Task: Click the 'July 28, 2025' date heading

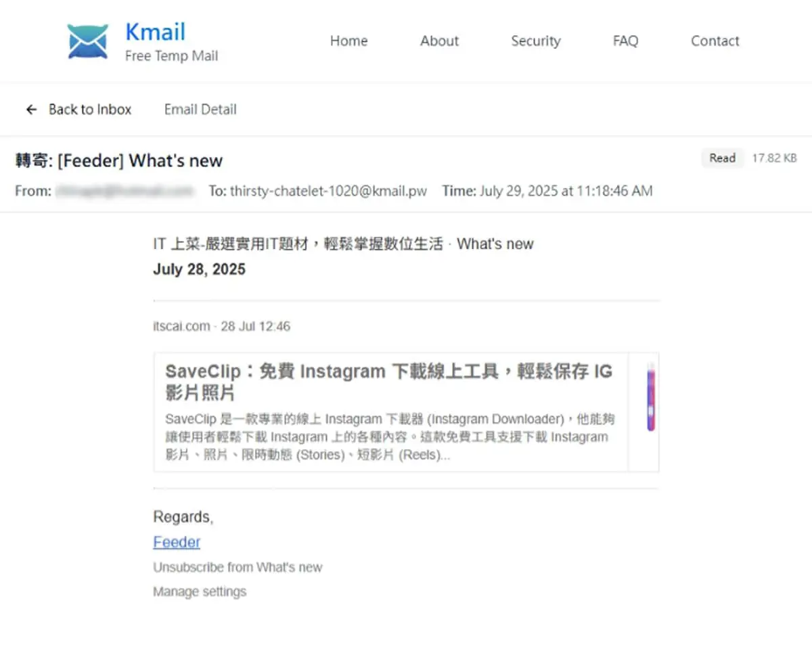Action: click(199, 269)
